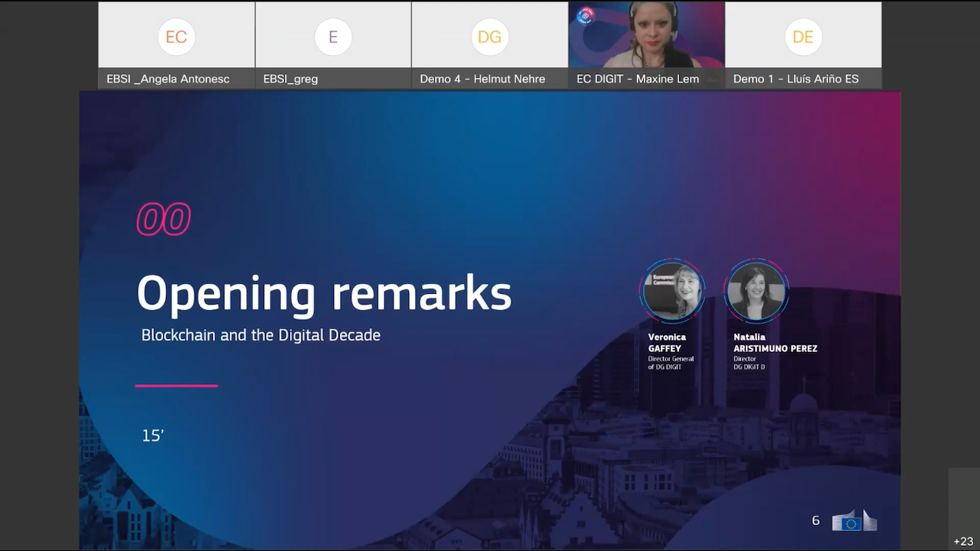Click the EC avatar of Angela Antonesc

coord(176,37)
